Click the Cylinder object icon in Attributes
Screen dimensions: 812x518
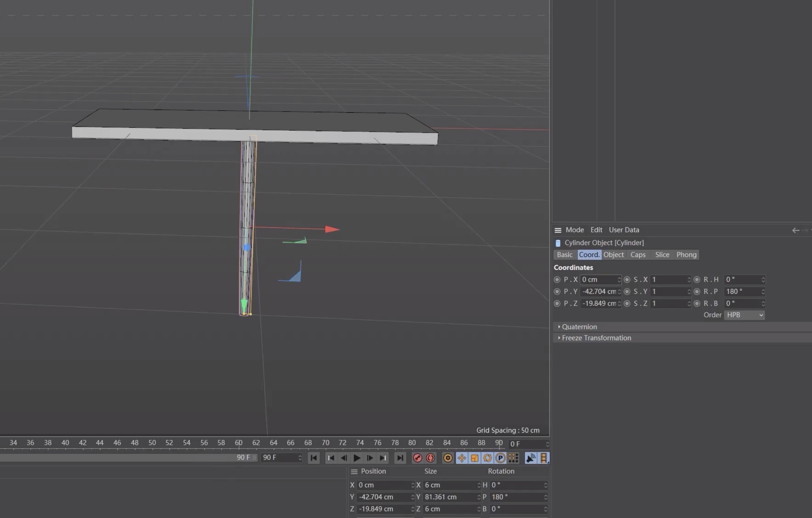click(x=558, y=243)
